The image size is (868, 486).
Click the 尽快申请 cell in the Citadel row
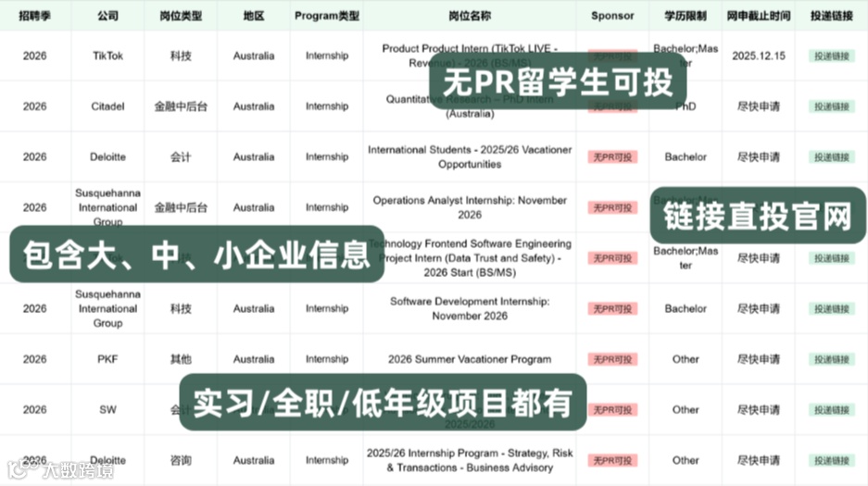click(759, 106)
